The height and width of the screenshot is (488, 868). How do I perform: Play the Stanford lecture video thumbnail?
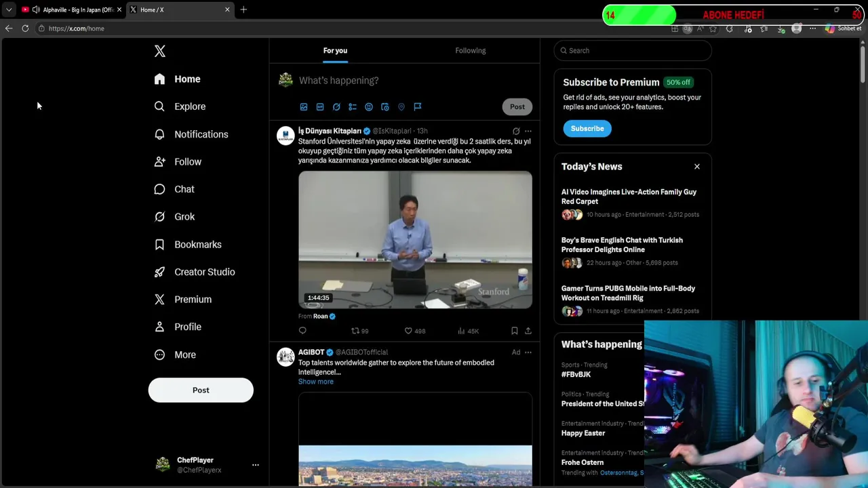click(x=415, y=240)
